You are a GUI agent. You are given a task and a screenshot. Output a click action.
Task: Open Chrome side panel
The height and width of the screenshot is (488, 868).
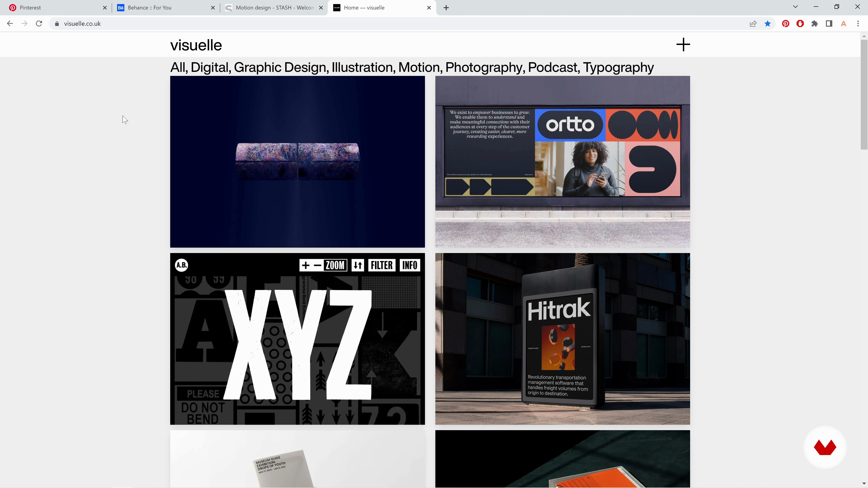click(x=829, y=23)
